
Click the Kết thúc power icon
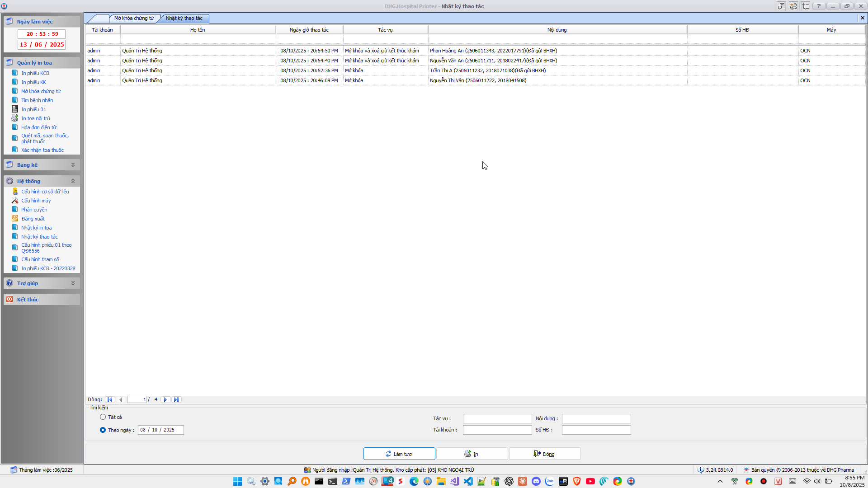[9, 300]
